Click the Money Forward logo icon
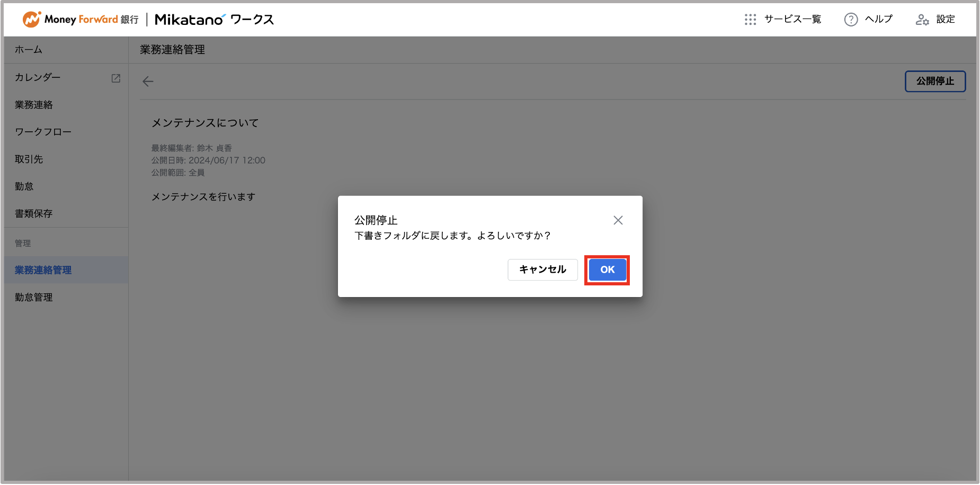This screenshot has height=485, width=980. click(32, 20)
